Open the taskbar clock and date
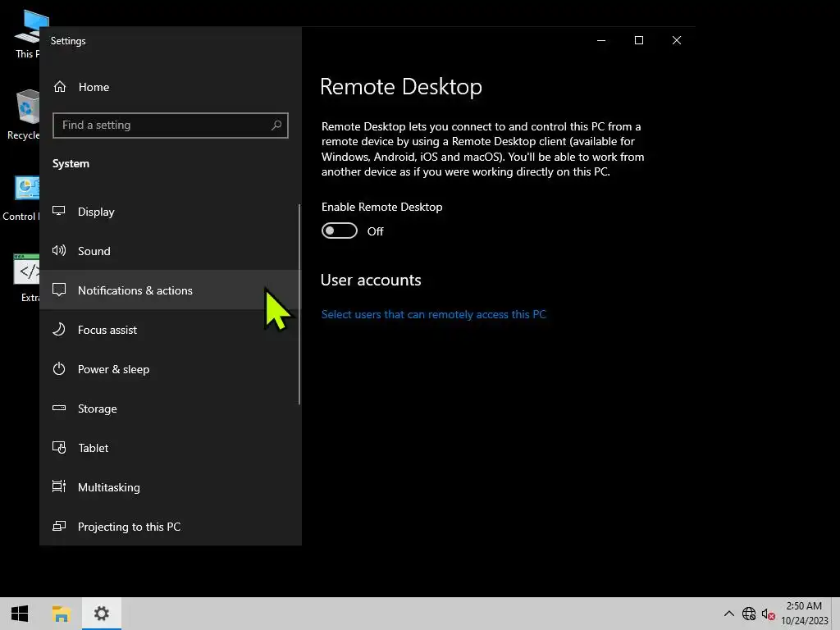Viewport: 840px width, 630px height. 804,614
